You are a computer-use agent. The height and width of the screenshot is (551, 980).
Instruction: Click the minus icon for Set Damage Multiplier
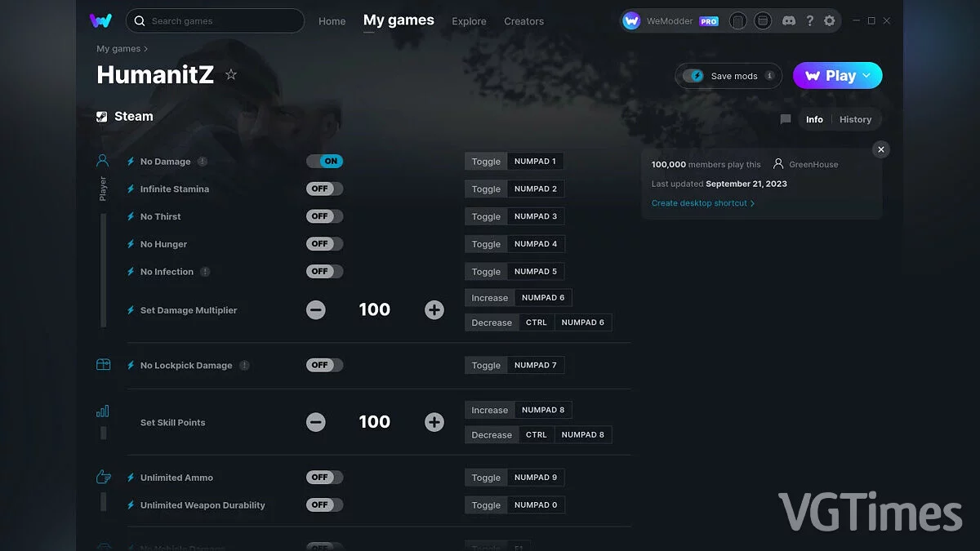click(316, 310)
